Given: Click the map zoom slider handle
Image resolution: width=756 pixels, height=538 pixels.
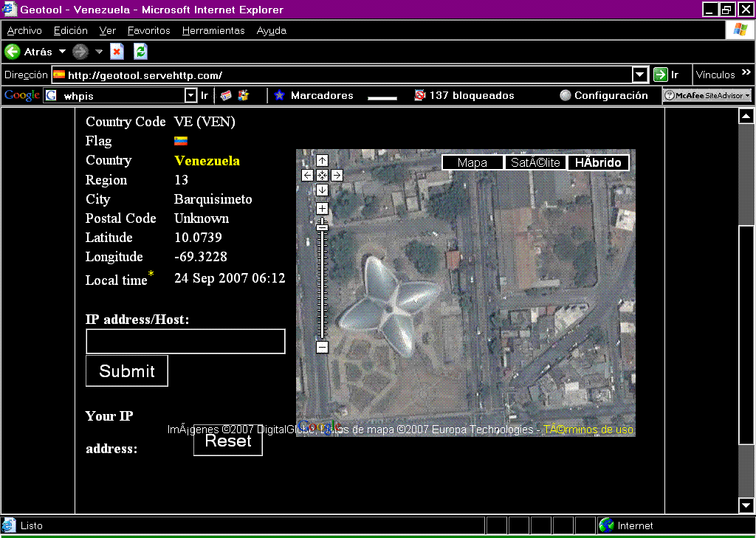Looking at the screenshot, I should [322, 227].
